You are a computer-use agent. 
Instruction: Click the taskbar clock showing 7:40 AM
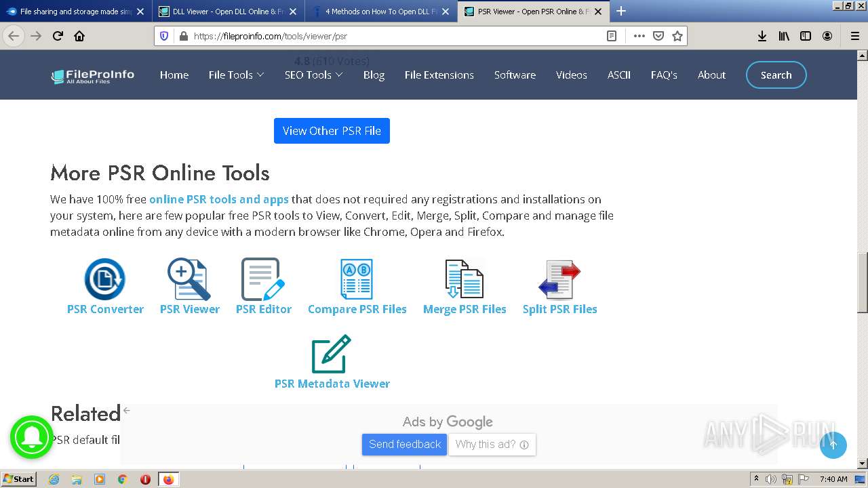[833, 479]
